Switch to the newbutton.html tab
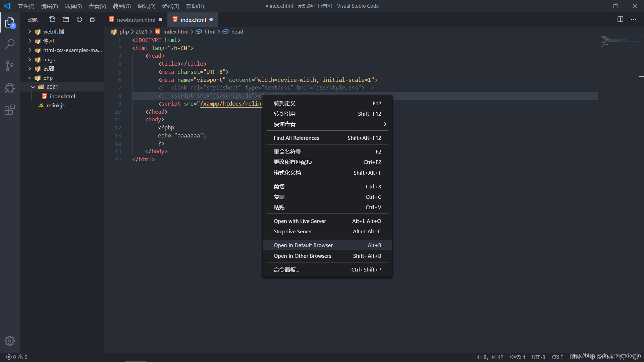This screenshot has height=362, width=644. [136, 20]
